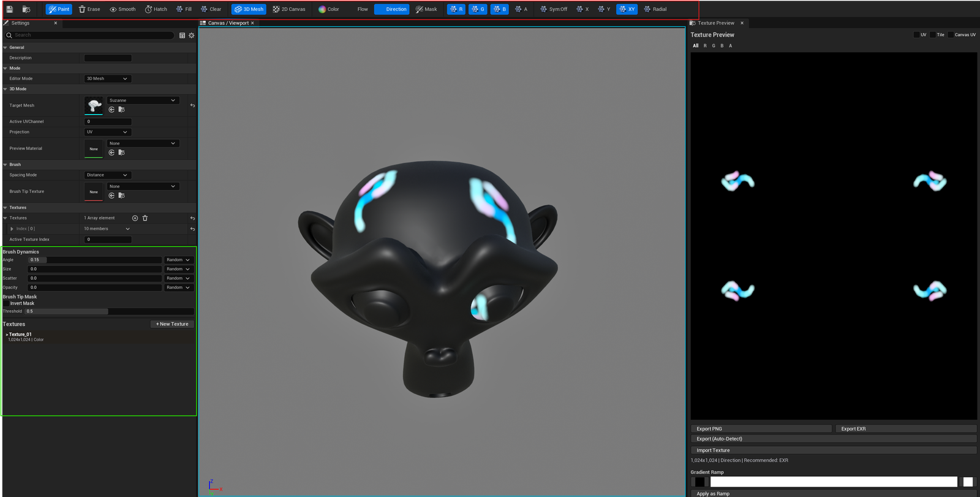Adjust the Threshold slider

pos(110,311)
